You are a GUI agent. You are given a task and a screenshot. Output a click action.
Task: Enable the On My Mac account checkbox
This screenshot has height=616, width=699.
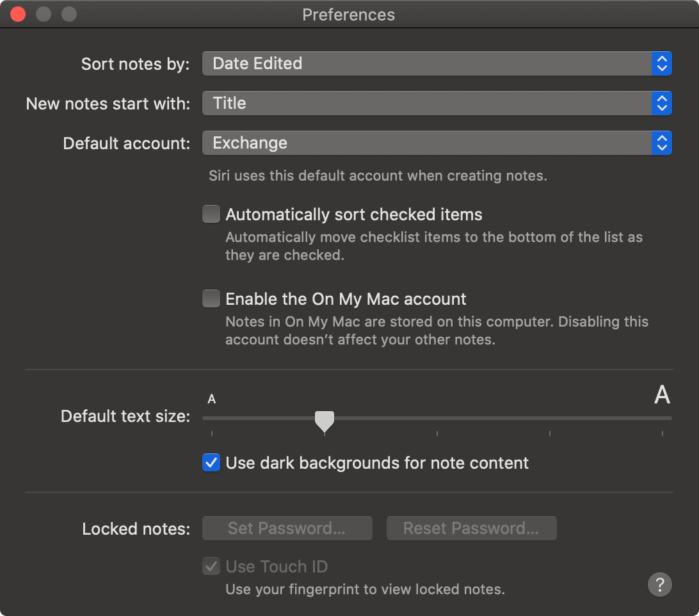tap(211, 298)
